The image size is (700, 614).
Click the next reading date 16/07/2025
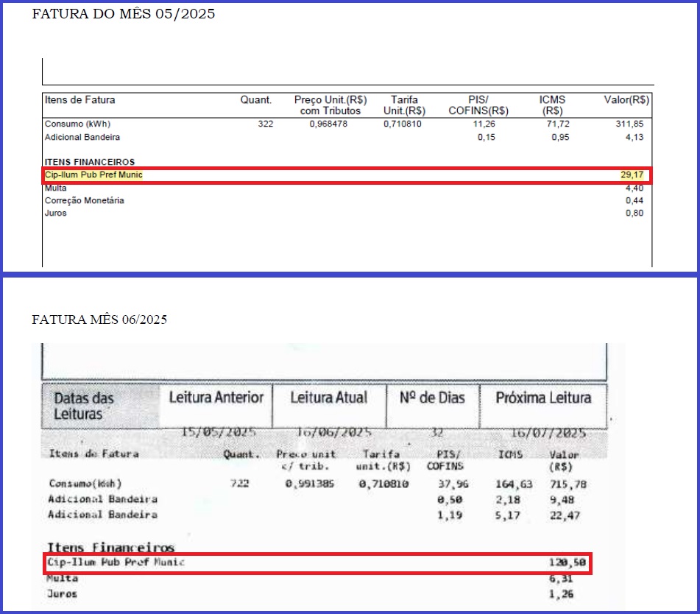pos(548,433)
